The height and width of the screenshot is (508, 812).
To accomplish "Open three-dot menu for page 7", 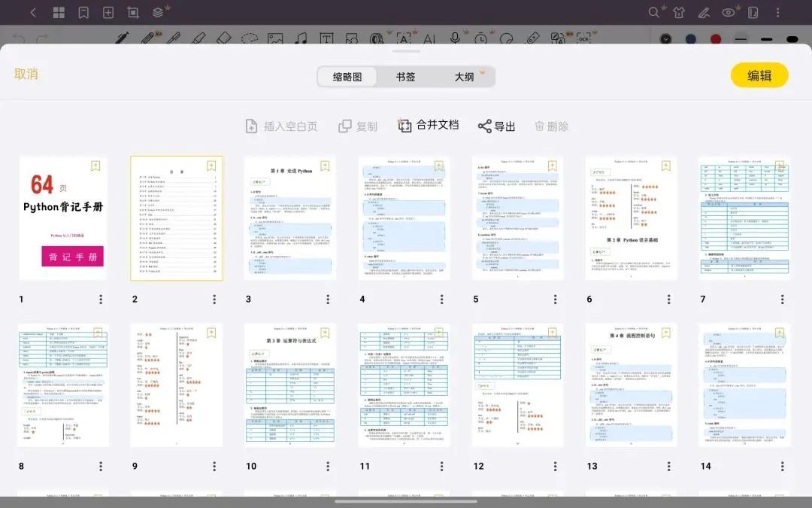I will click(x=782, y=299).
